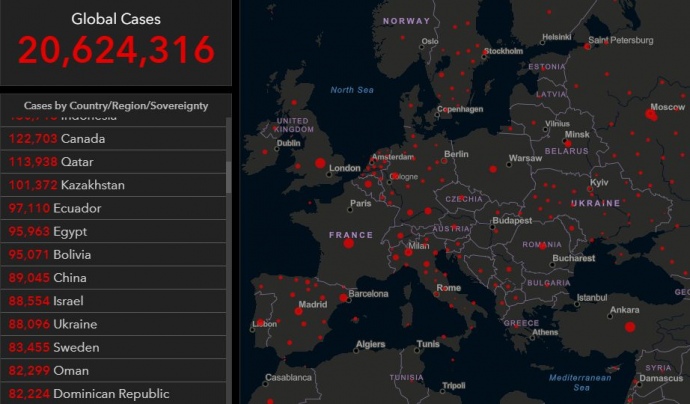The width and height of the screenshot is (690, 404).
Task: Click the Paris city marker dot
Action: pos(350,208)
